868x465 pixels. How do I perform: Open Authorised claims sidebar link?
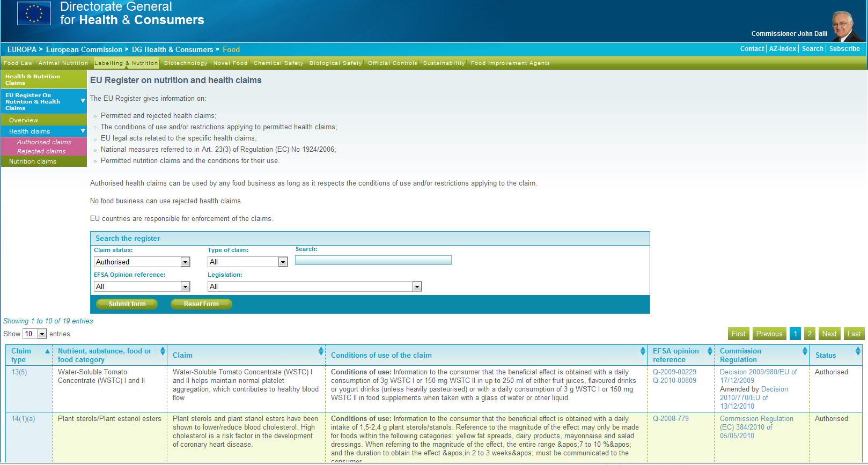44,142
